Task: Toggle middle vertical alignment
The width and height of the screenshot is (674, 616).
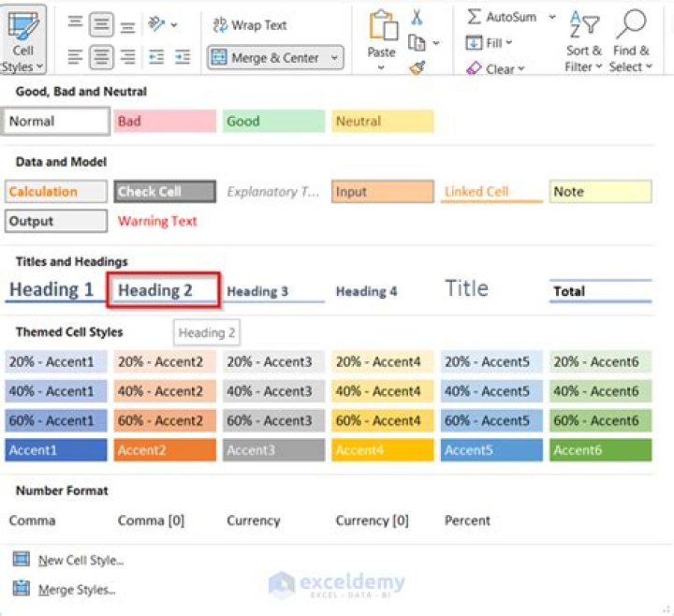Action: [x=101, y=24]
